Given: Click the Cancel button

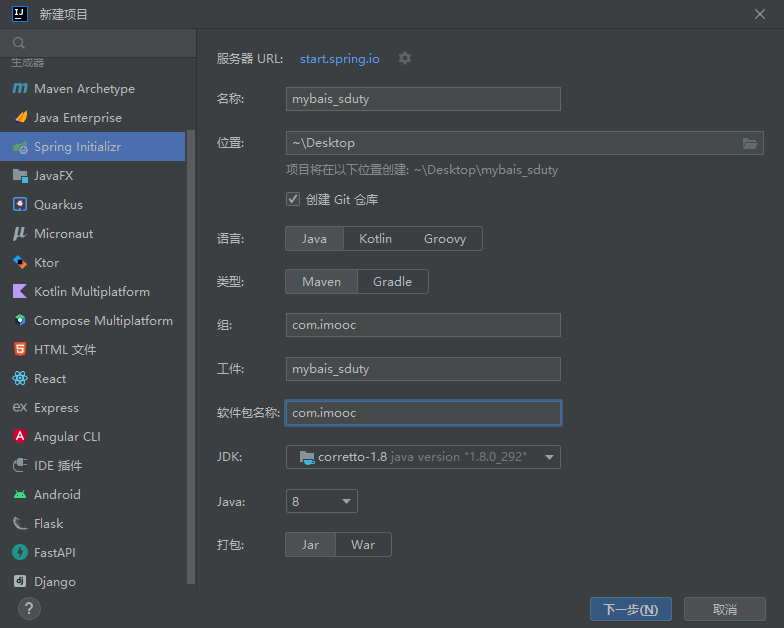Looking at the screenshot, I should (724, 609).
